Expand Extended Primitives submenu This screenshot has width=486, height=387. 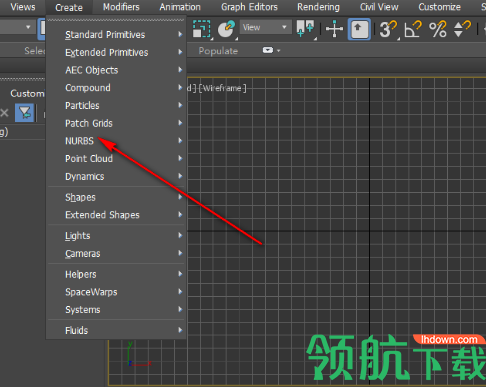116,52
